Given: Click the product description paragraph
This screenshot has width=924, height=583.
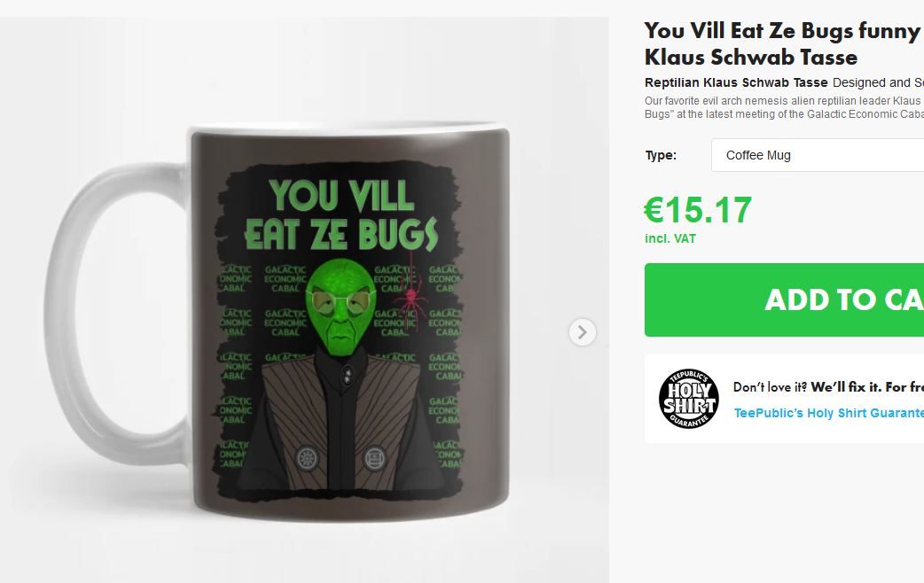Looking at the screenshot, I should click(784, 107).
